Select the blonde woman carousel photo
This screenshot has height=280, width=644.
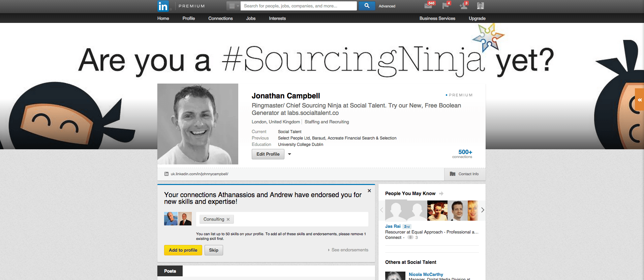[473, 210]
